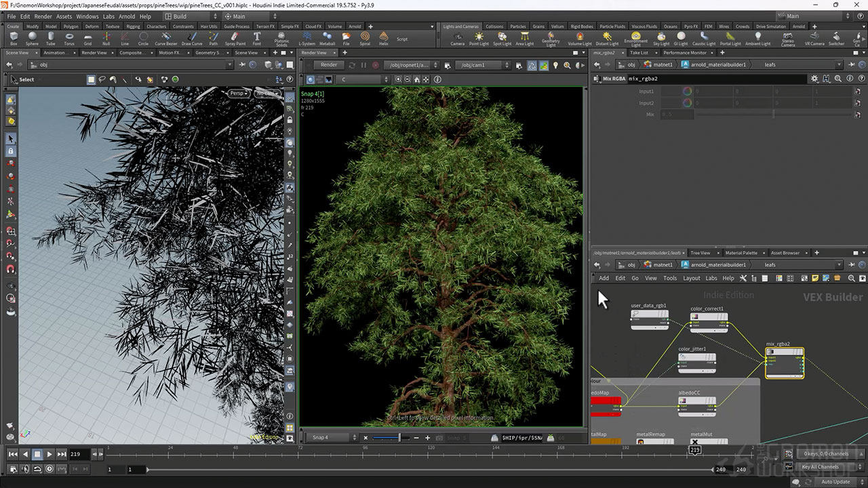This screenshot has height=488, width=868.
Task: Click the Render button in Render View
Action: pos(329,65)
